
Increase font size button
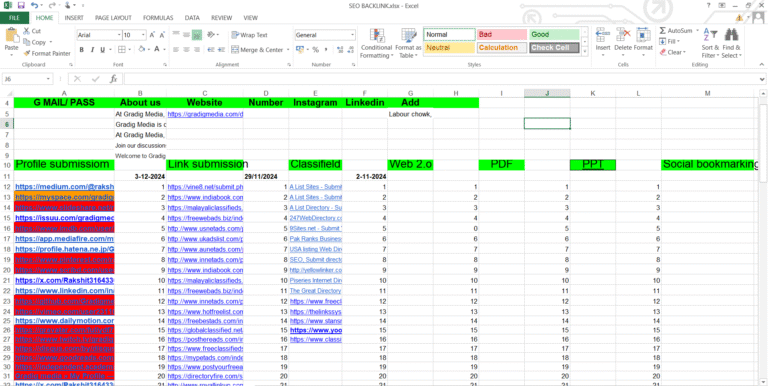tap(152, 35)
